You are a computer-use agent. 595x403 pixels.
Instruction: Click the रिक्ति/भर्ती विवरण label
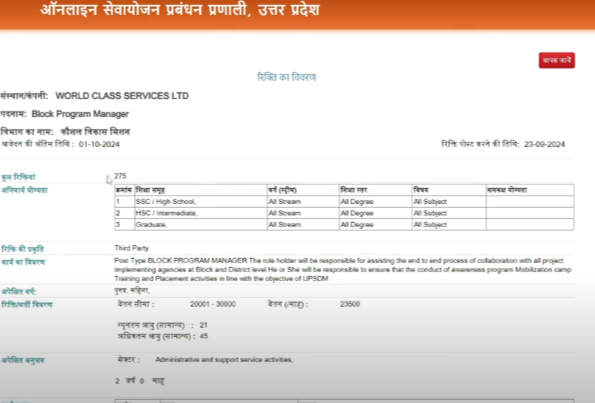coord(27,304)
